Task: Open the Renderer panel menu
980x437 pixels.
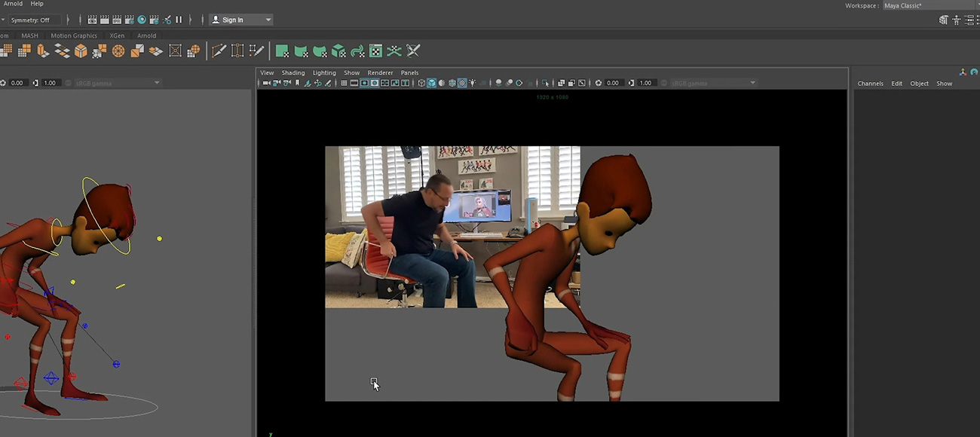Action: (380, 72)
